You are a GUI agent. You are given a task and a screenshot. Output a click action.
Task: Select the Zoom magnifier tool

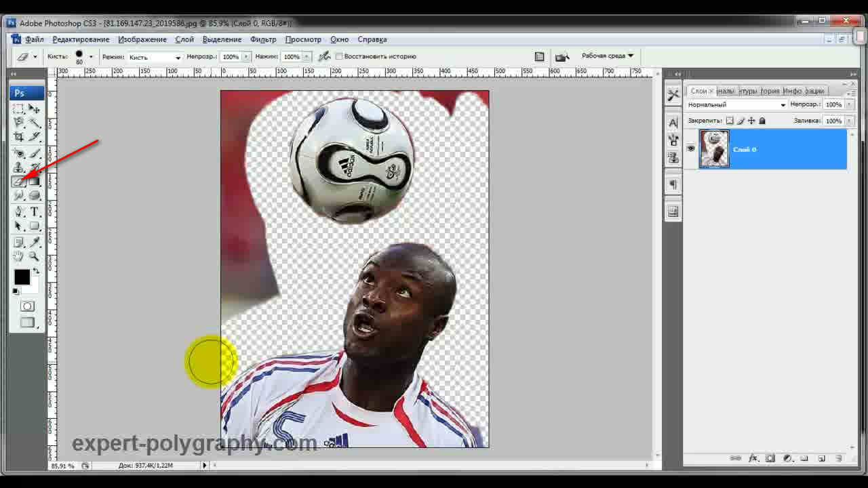pyautogui.click(x=34, y=257)
